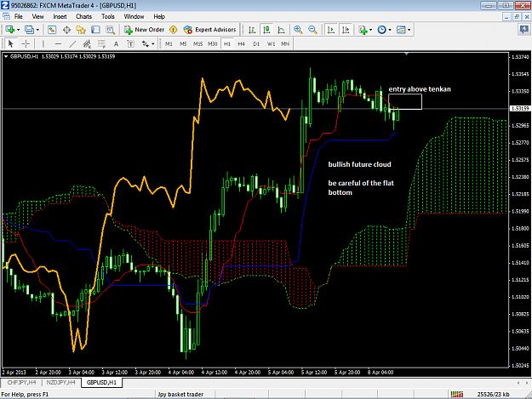Open the File menu
The width and height of the screenshot is (532, 399).
pos(19,16)
